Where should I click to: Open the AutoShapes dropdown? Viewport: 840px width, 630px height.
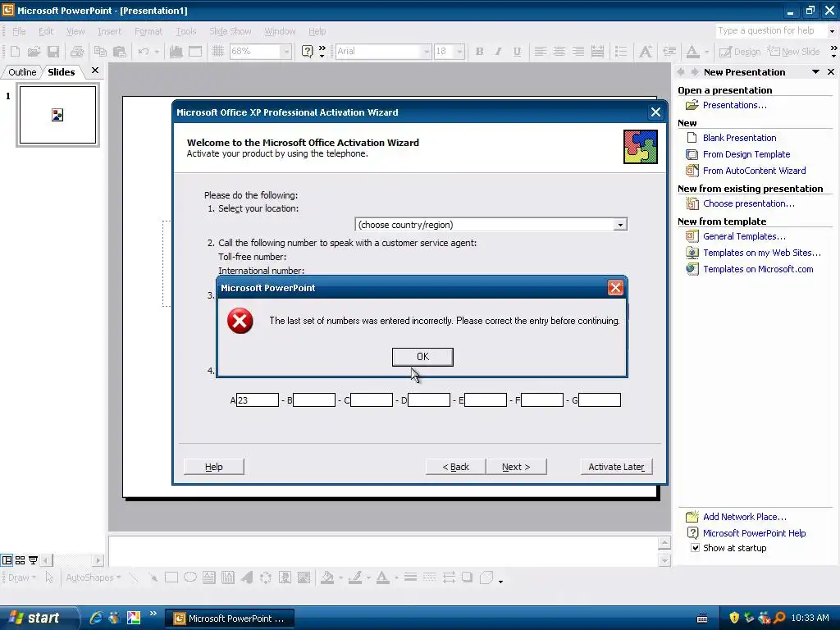[x=94, y=577]
